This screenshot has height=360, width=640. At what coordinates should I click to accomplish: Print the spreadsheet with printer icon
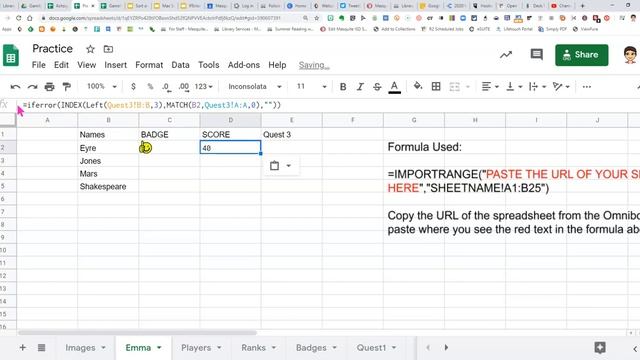(x=49, y=87)
